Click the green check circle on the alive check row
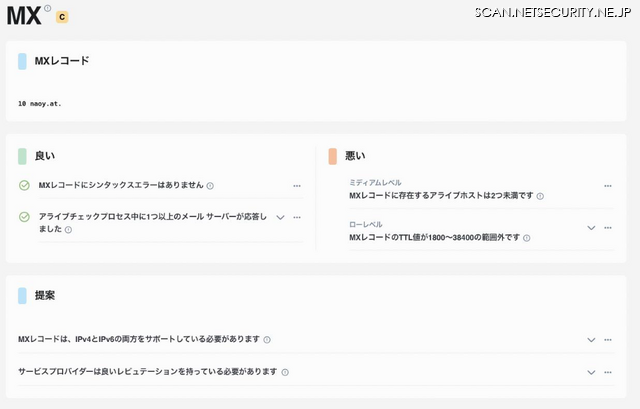The width and height of the screenshot is (640, 409). [24, 217]
